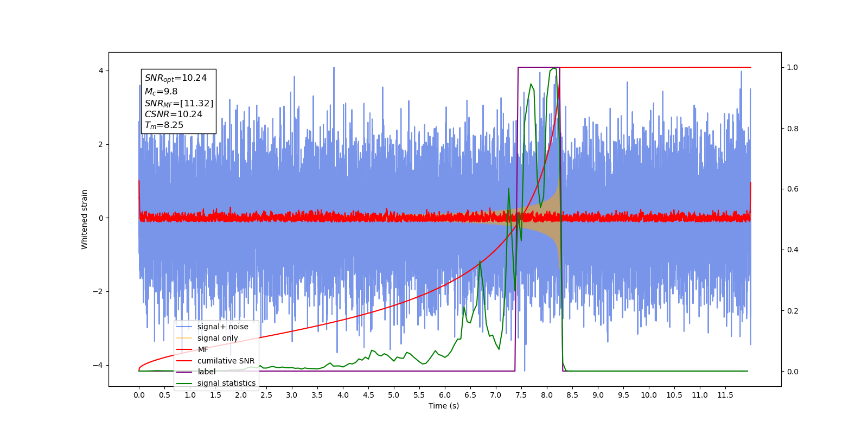This screenshot has width=868, height=434.
Task: Click the 0.5 tick on the time axis
Action: (x=164, y=395)
